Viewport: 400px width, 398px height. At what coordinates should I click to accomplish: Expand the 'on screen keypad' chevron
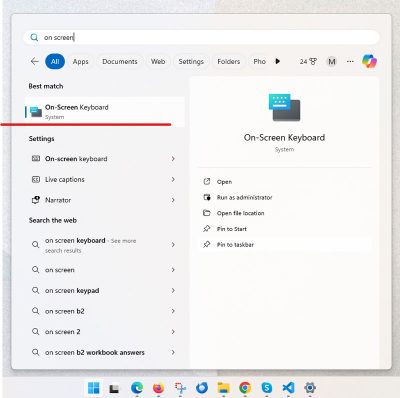(x=173, y=290)
